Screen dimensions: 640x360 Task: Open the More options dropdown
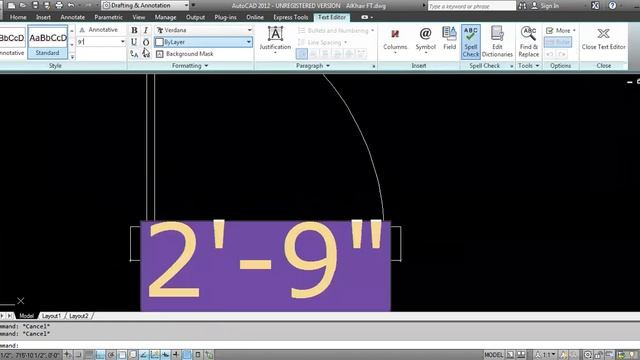pyautogui.click(x=561, y=30)
